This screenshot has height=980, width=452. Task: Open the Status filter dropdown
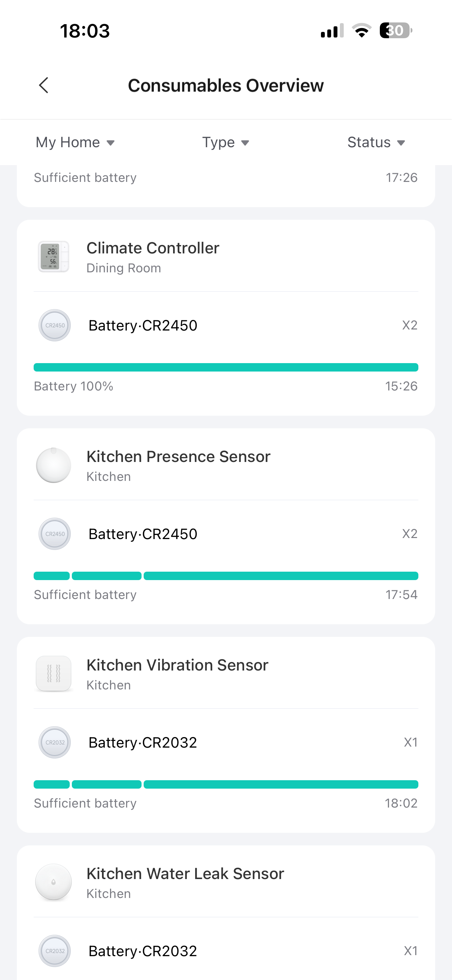pos(376,142)
